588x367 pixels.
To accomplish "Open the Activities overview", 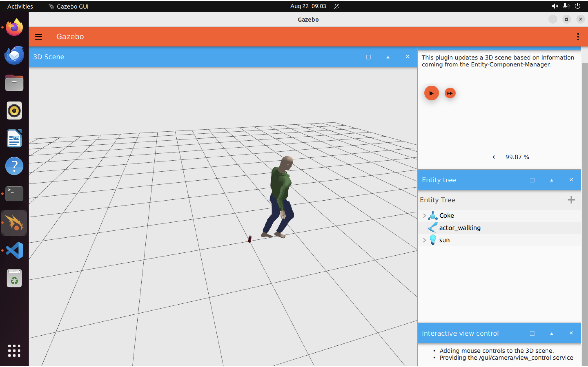I will tap(20, 6).
